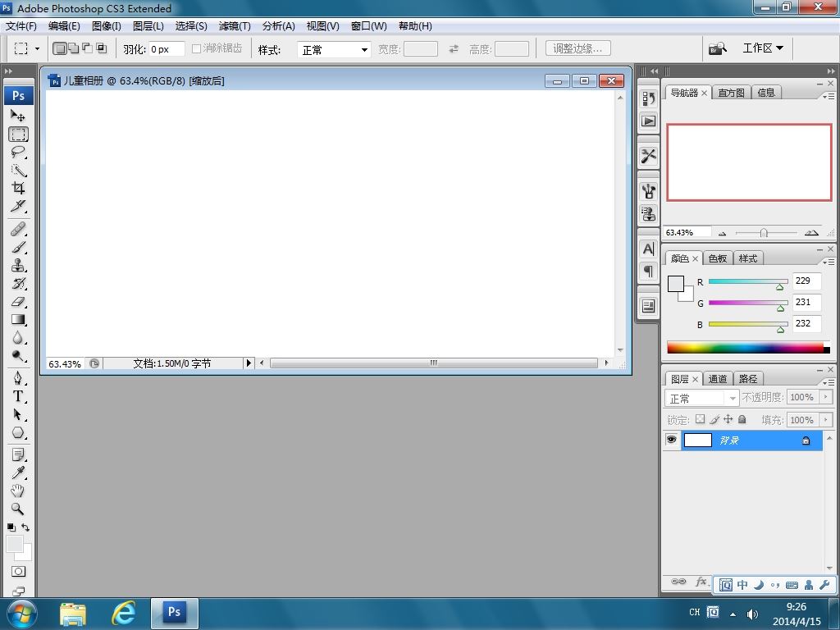Select the Hand tool
Image resolution: width=840 pixels, height=630 pixels.
(18, 491)
